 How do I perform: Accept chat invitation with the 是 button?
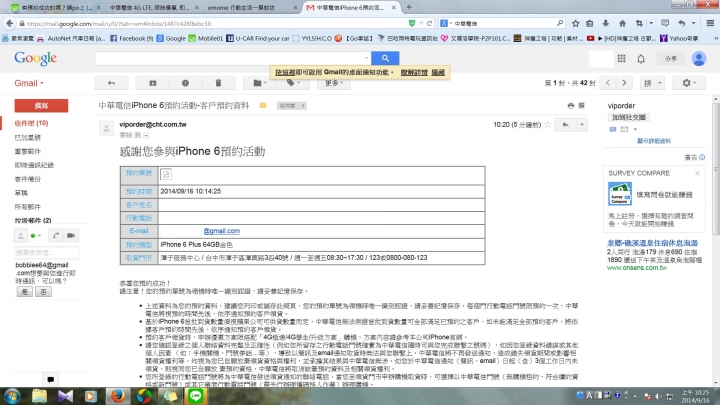(x=25, y=292)
